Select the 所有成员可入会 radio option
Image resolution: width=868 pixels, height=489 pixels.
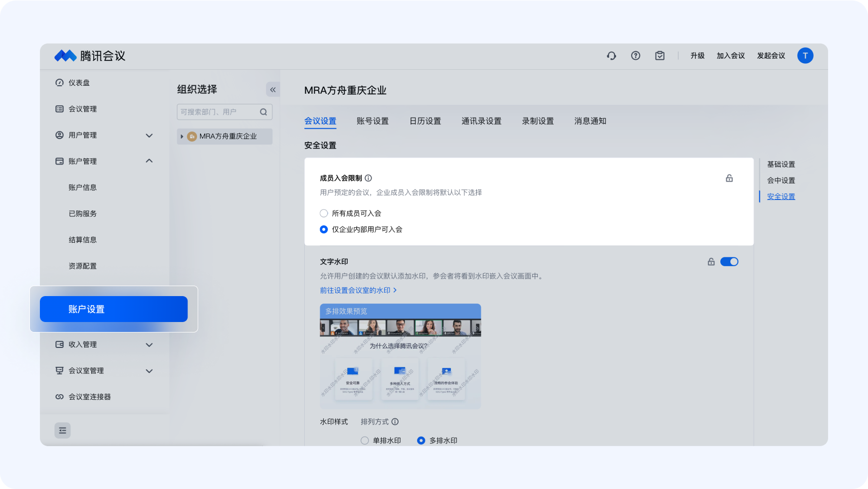(324, 213)
